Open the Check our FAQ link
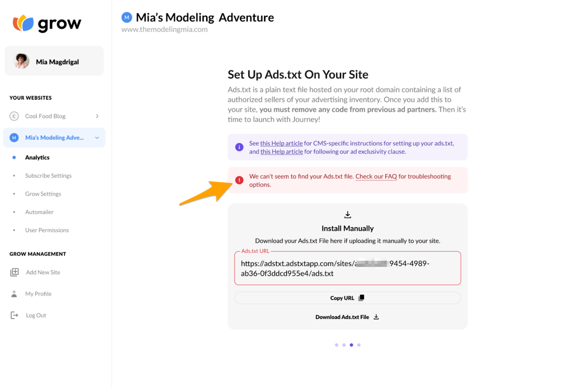This screenshot has width=588, height=388. click(376, 177)
